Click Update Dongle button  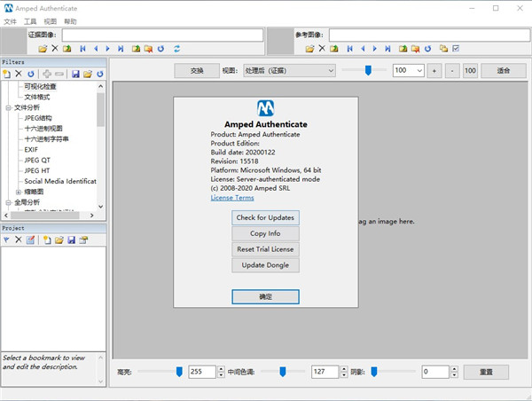pyautogui.click(x=265, y=265)
